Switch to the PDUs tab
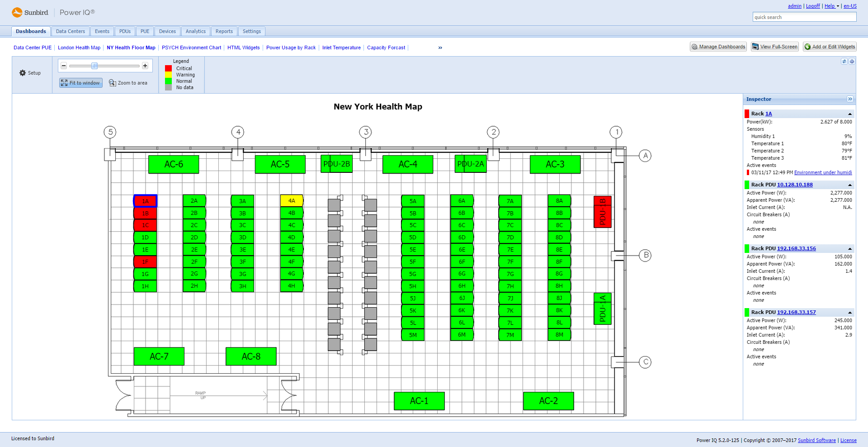The image size is (868, 447). pos(125,31)
